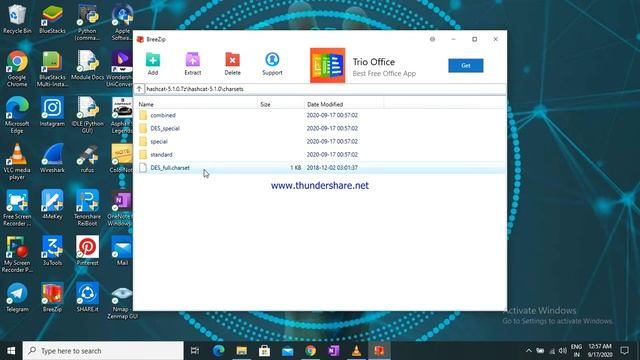Select the combined folder row

tap(320, 115)
